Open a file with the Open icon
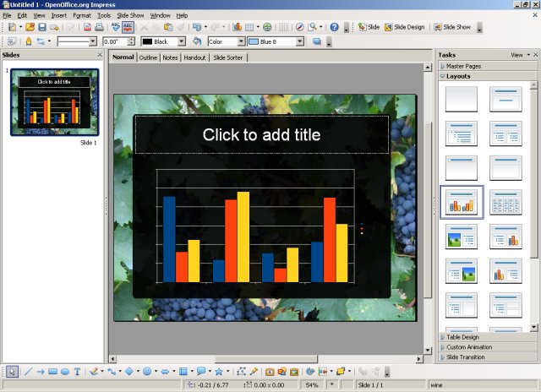This screenshot has width=541, height=392. pos(30,27)
